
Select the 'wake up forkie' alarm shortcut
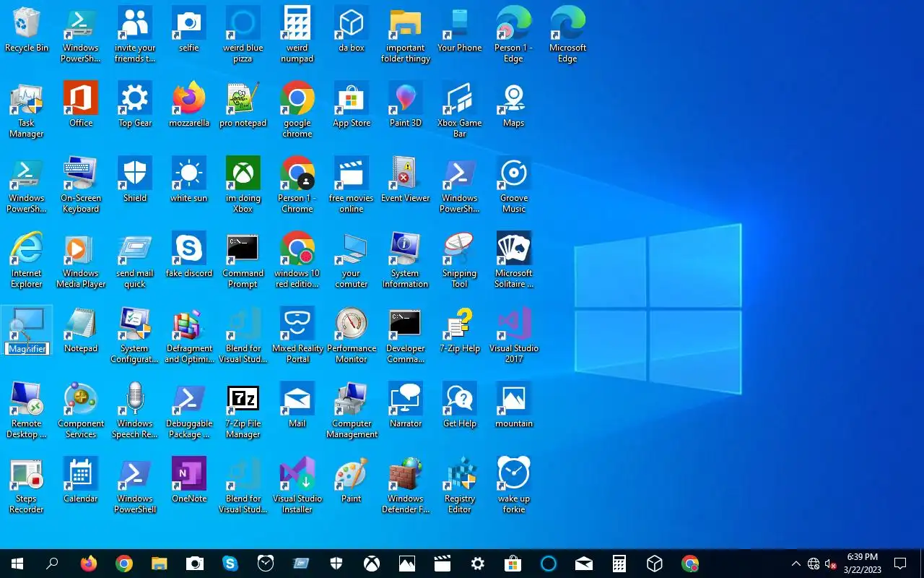(x=514, y=486)
